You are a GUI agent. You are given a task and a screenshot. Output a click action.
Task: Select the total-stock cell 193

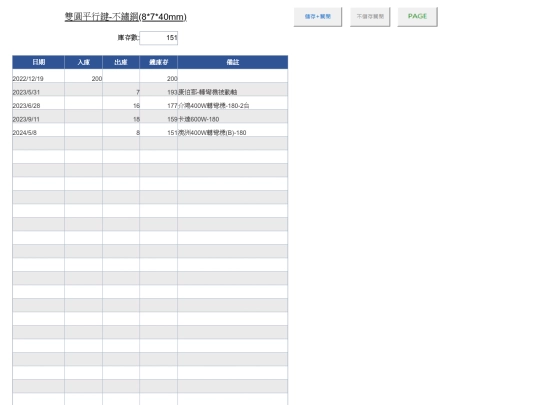click(158, 90)
